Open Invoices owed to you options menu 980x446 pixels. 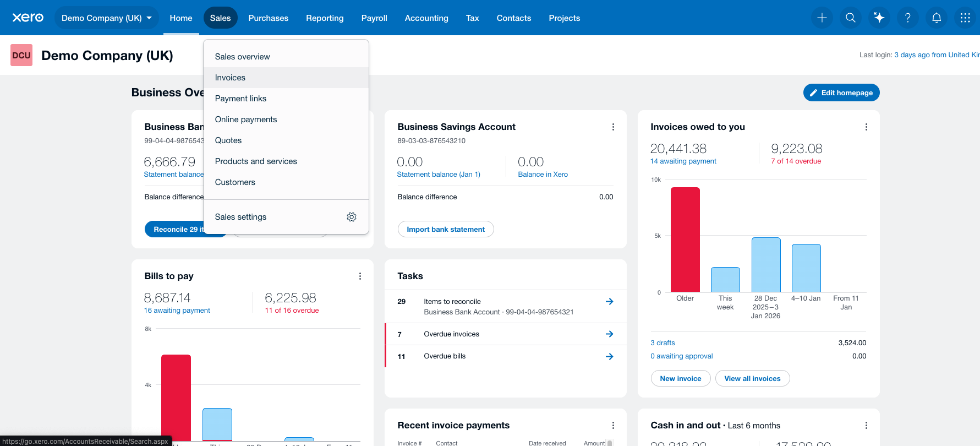click(866, 127)
